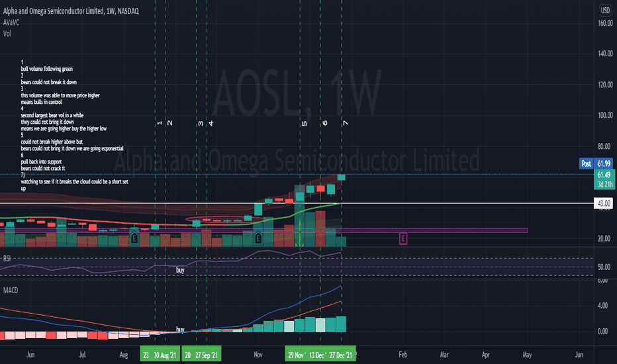The height and width of the screenshot is (364, 617).
Task: Select the vertical line label numbered 5
Action: 304,124
